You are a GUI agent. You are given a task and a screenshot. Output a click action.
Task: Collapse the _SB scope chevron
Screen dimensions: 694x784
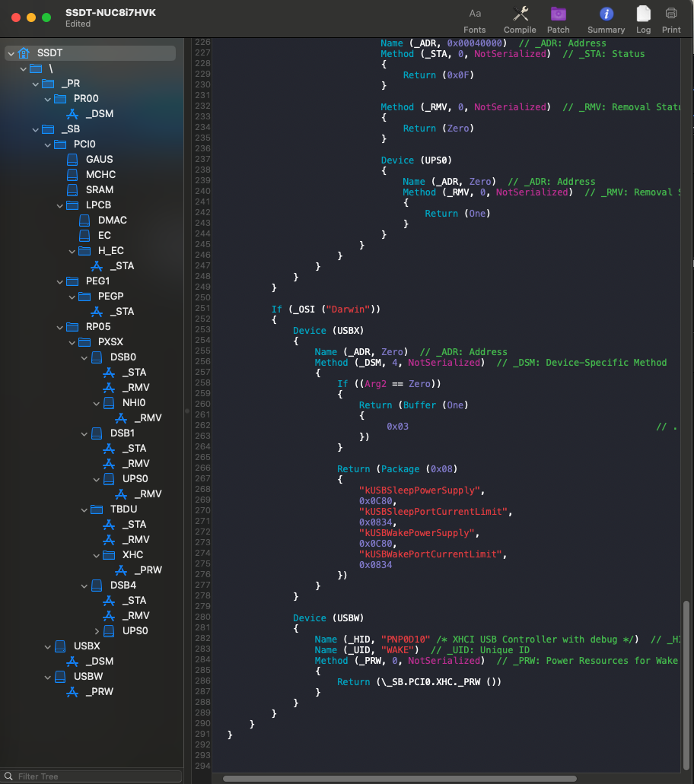coord(36,129)
